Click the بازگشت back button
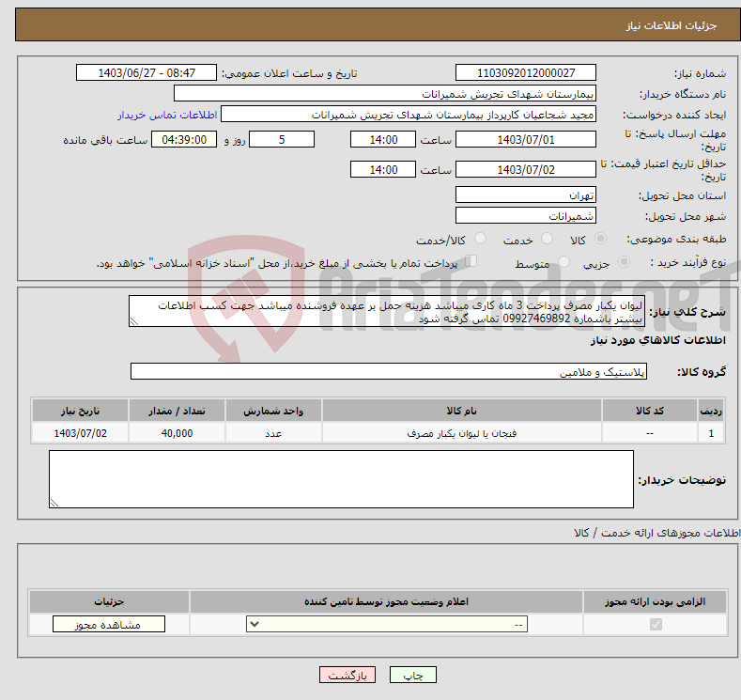741x700 pixels. (347, 675)
